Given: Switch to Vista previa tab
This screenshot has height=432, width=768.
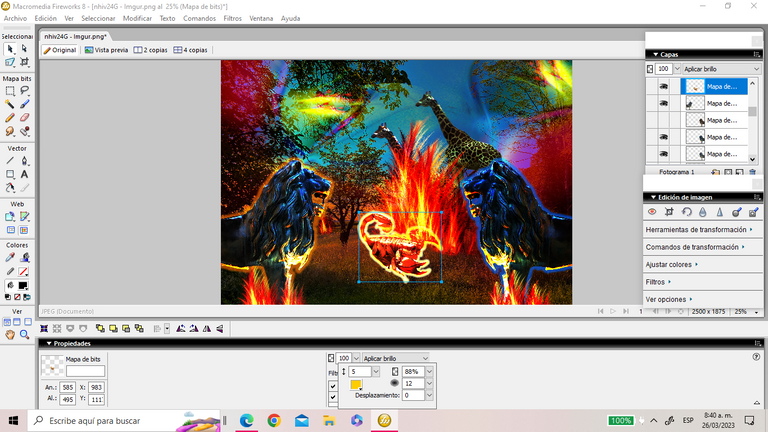Looking at the screenshot, I should [106, 50].
